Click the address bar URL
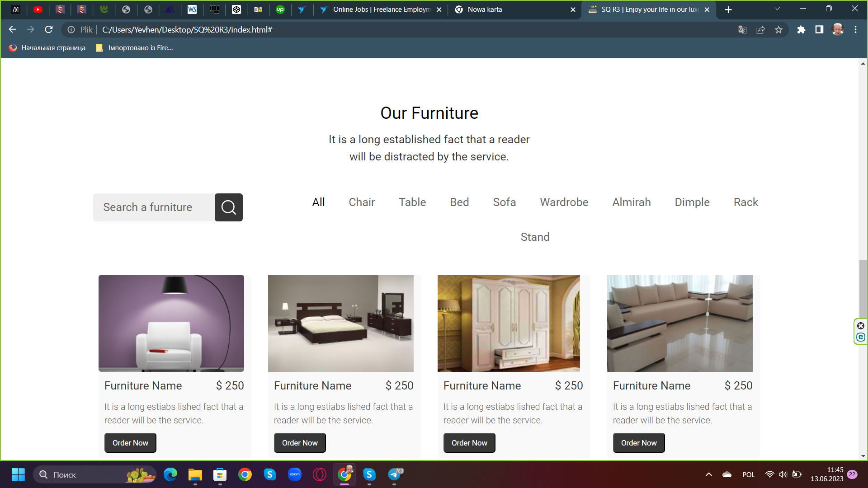This screenshot has height=488, width=868. [x=187, y=30]
